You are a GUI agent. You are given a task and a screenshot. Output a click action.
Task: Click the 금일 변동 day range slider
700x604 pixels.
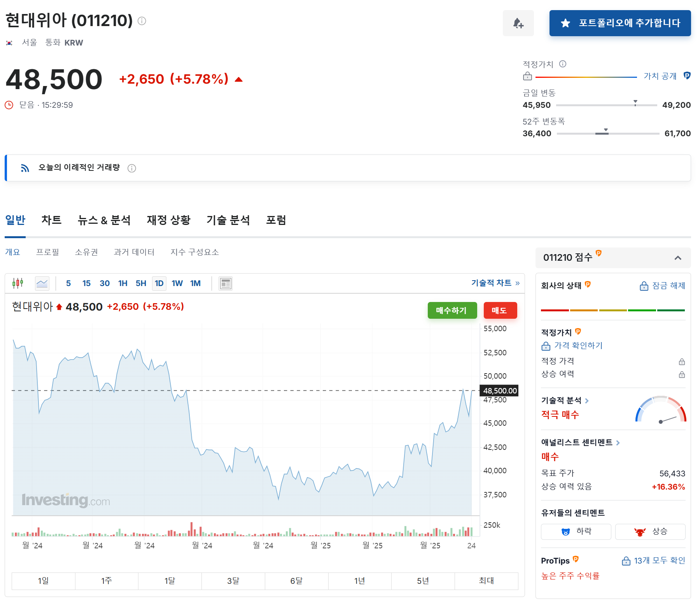[607, 104]
